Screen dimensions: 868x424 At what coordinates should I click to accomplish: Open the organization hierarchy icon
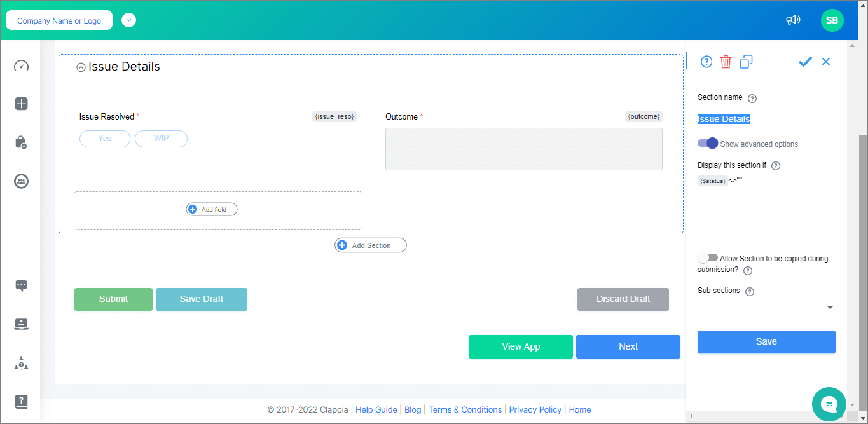21,363
